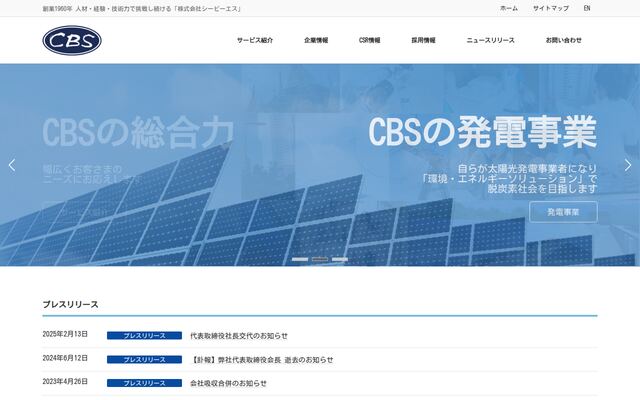Image resolution: width=640 pixels, height=400 pixels.
Task: Select the first carousel indicator bar
Action: tap(300, 259)
